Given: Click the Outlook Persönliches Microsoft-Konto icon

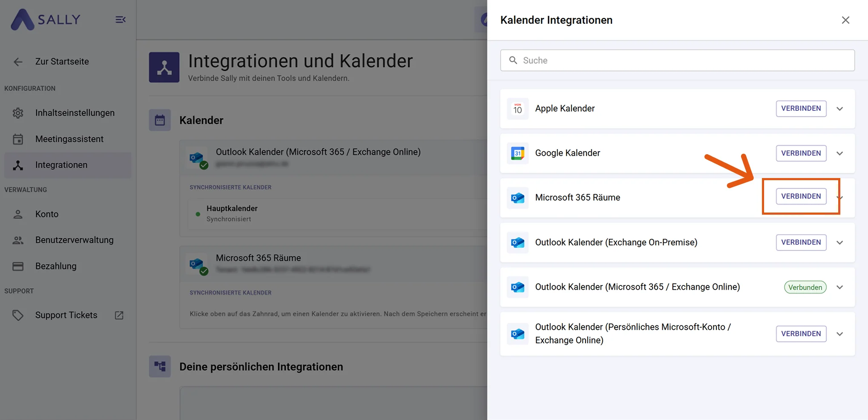Looking at the screenshot, I should [517, 334].
